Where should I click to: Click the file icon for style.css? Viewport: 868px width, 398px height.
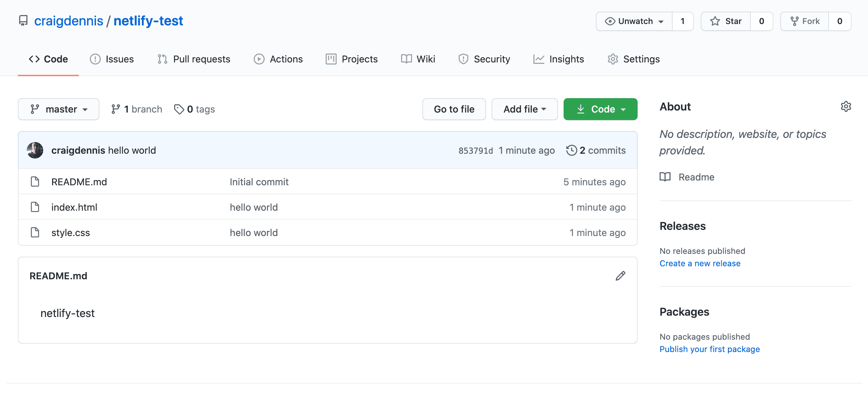tap(35, 232)
